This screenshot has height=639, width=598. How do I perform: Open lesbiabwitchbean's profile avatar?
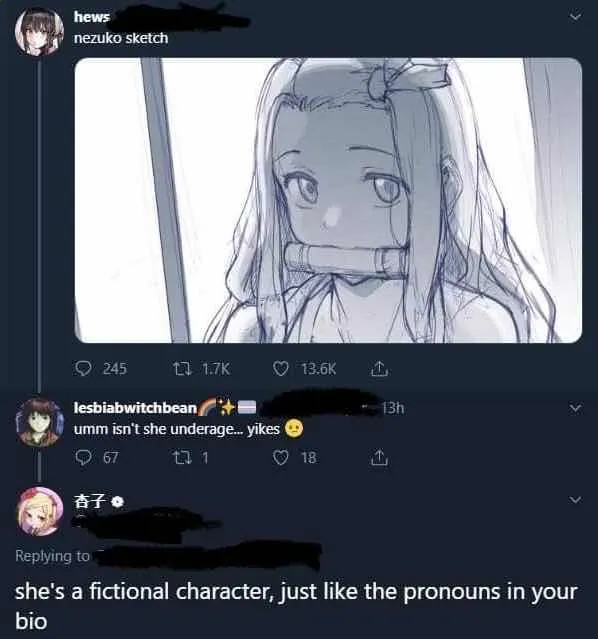[39, 422]
